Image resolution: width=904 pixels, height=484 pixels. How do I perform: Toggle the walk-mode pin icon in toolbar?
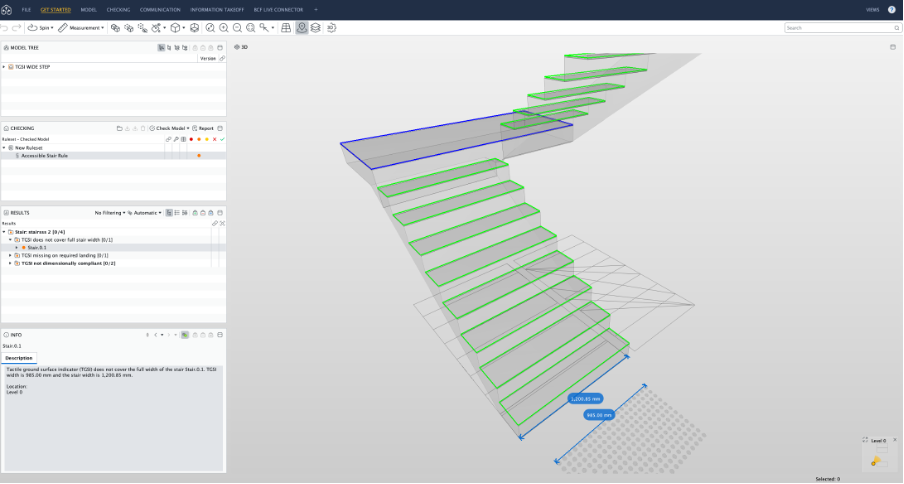click(x=301, y=28)
